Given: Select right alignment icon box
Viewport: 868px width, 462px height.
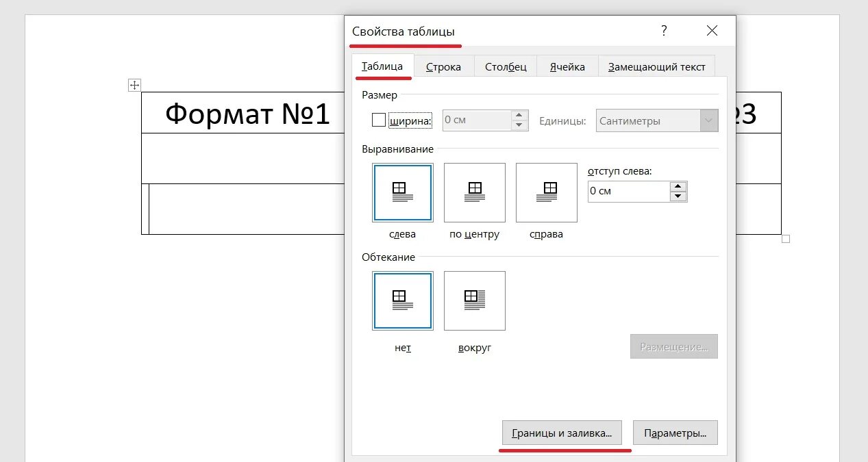Looking at the screenshot, I should pos(546,192).
